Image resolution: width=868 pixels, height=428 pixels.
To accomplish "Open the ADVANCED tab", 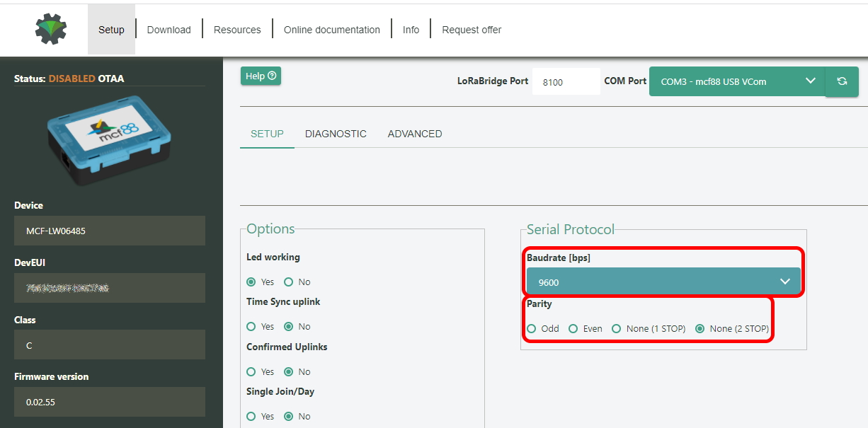I will point(415,134).
